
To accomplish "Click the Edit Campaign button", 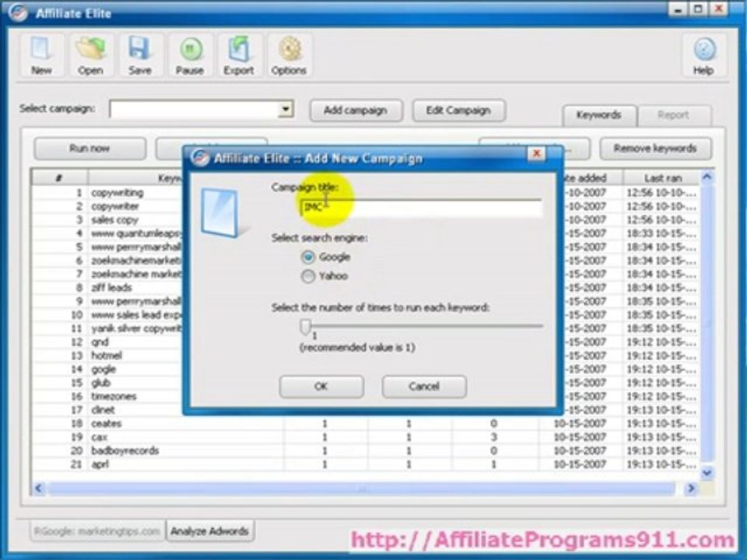I will click(x=458, y=110).
